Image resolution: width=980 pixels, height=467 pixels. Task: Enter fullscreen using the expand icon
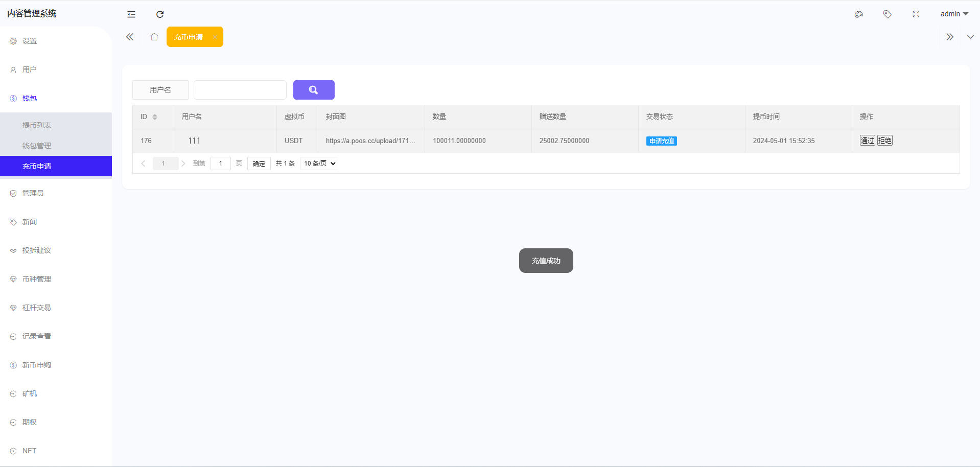(916, 14)
